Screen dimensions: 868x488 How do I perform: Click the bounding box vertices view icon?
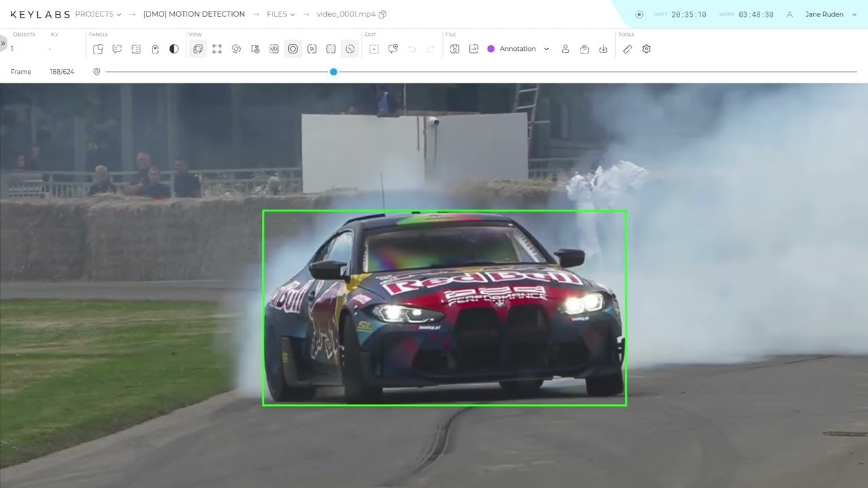(x=217, y=49)
